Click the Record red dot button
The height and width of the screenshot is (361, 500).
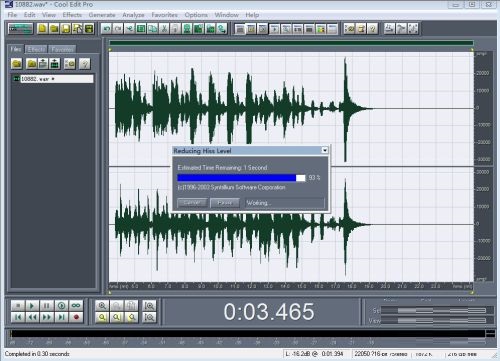coord(76,317)
